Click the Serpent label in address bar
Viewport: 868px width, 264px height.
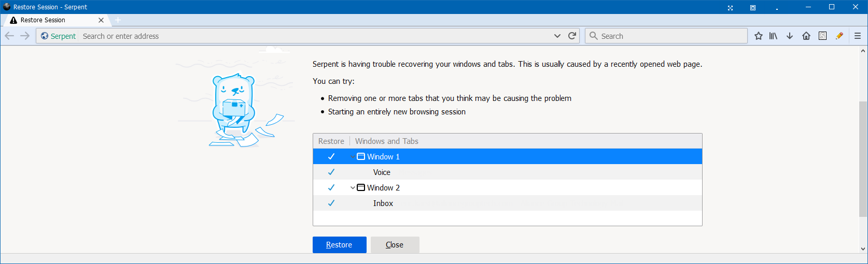tap(63, 36)
